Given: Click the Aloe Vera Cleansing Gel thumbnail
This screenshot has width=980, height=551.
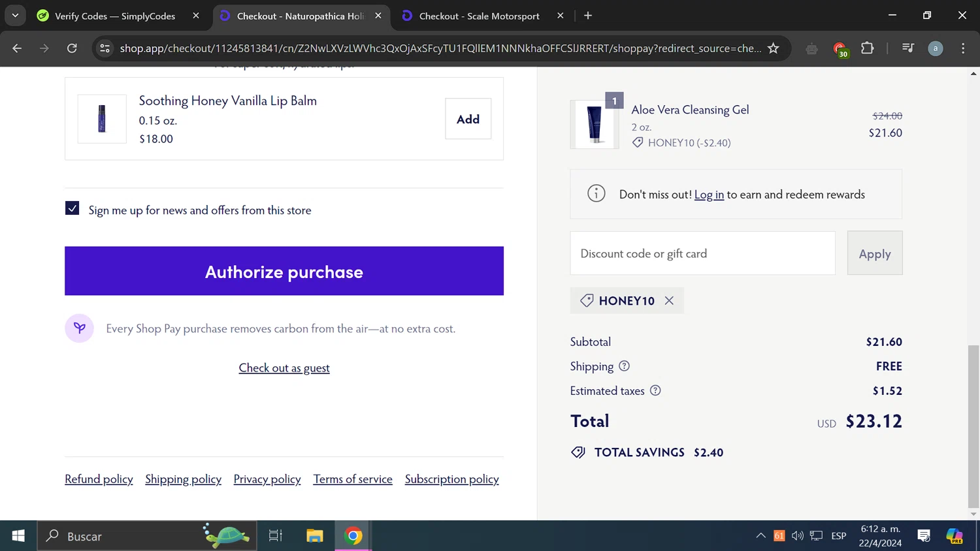Looking at the screenshot, I should 595,124.
